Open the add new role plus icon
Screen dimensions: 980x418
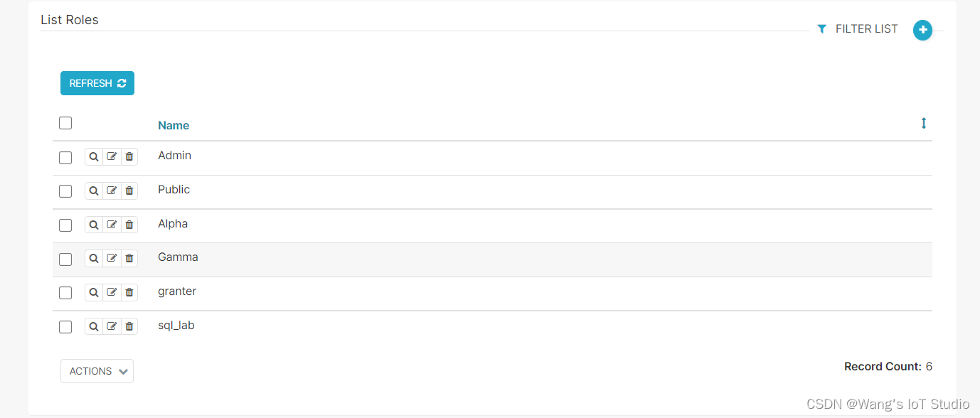click(922, 30)
